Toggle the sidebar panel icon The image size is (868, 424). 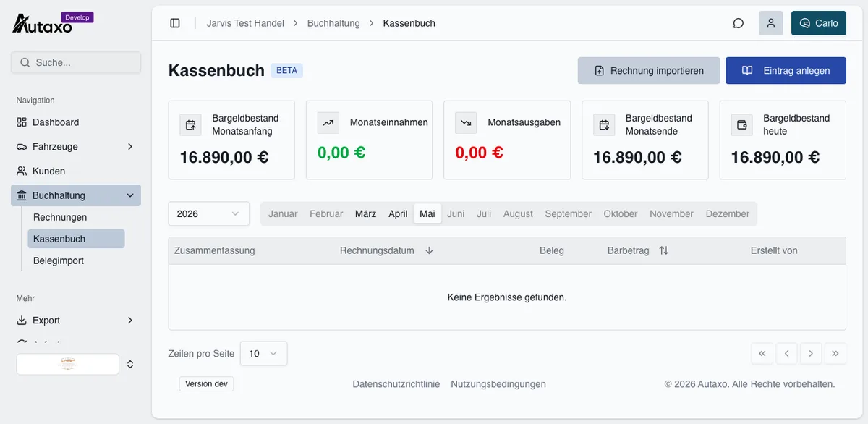coord(175,23)
